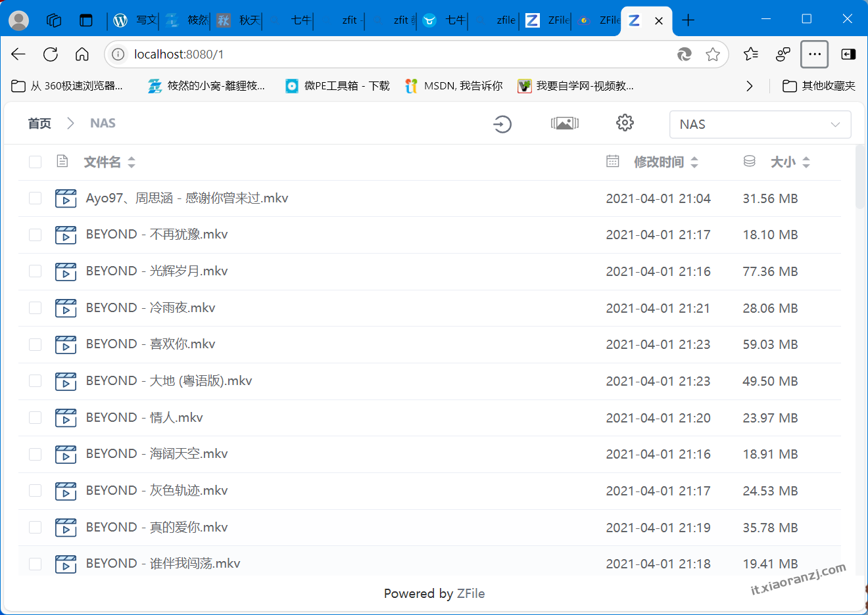This screenshot has width=868, height=615.
Task: Click the page vertical scrollbar thumb
Action: tap(860, 176)
